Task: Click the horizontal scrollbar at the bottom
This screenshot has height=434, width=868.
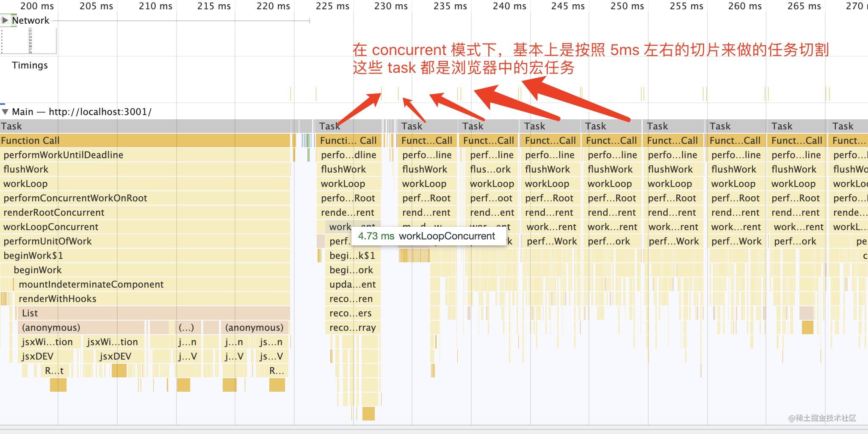Action: 423,431
